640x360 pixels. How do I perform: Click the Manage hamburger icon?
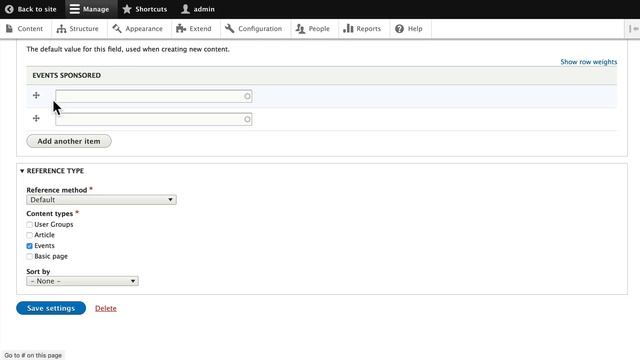tap(74, 9)
